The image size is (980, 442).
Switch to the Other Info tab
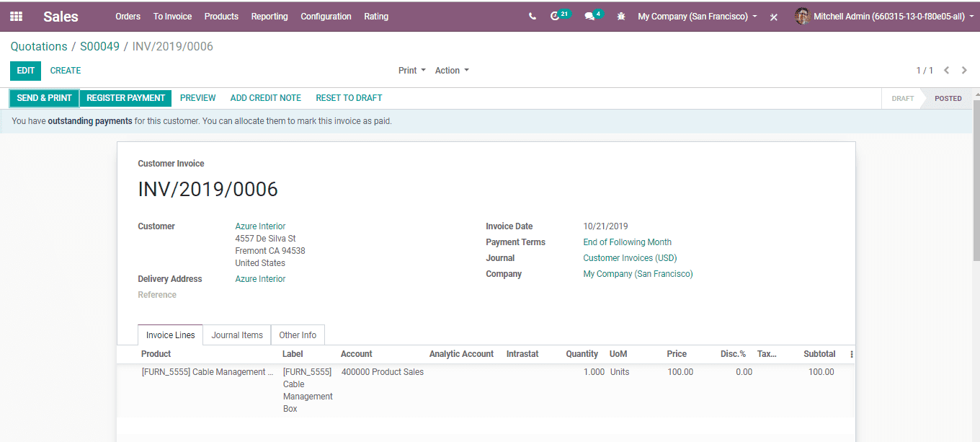click(298, 335)
